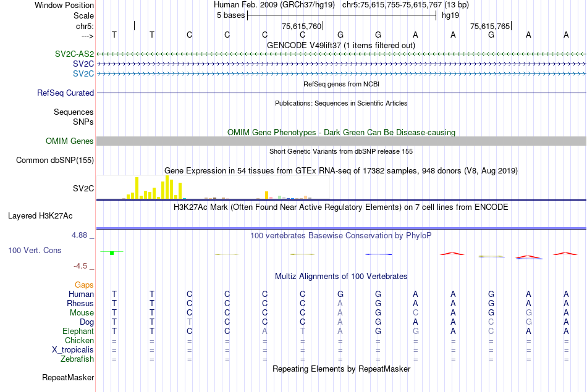Click the SNPs label on the left
This screenshot has height=392, width=587.
tap(83, 122)
